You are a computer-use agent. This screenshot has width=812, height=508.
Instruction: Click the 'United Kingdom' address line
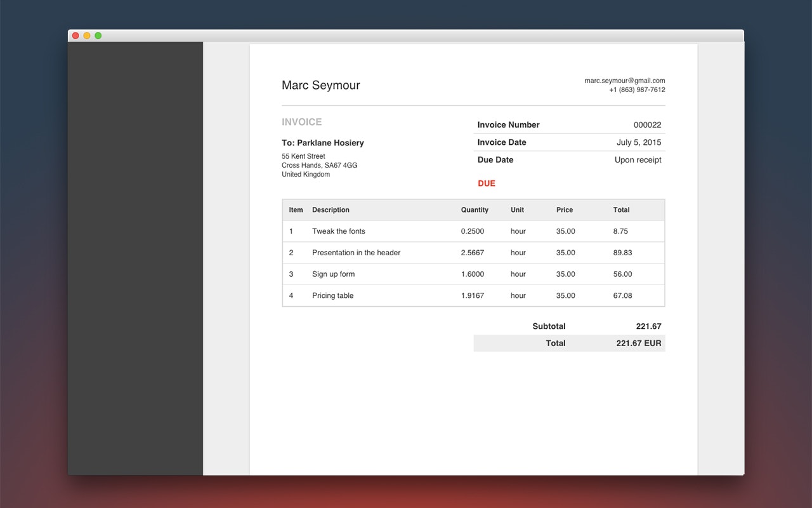click(x=306, y=175)
